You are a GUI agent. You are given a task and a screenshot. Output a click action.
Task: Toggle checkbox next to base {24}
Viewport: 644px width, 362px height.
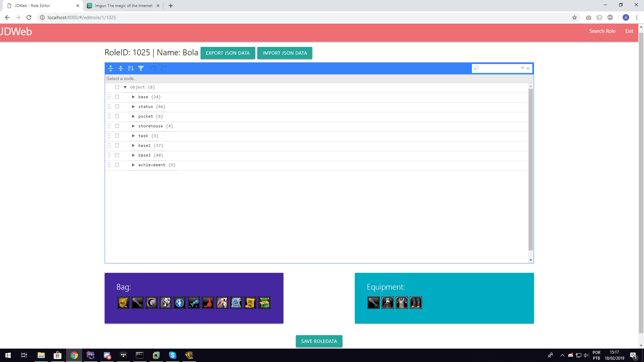pyautogui.click(x=117, y=97)
